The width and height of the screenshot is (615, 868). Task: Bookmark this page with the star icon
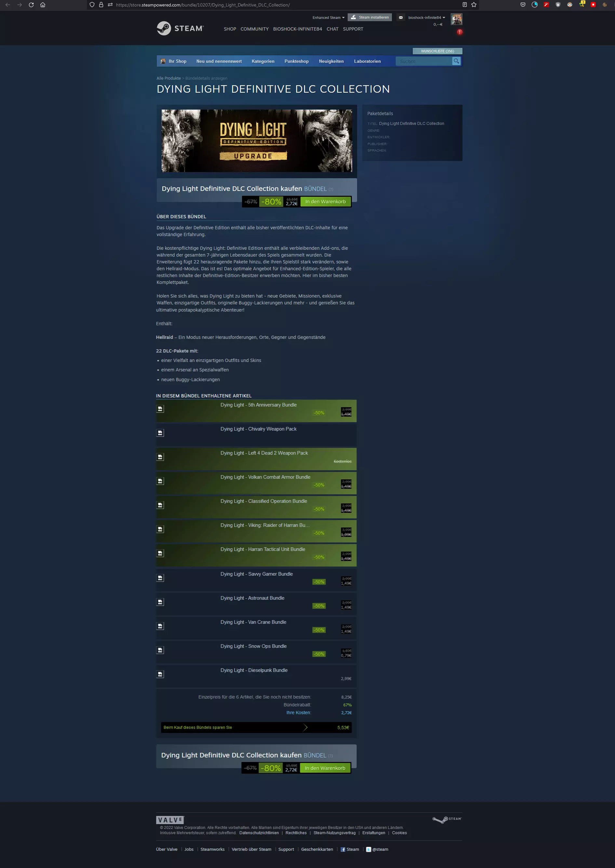pos(474,5)
